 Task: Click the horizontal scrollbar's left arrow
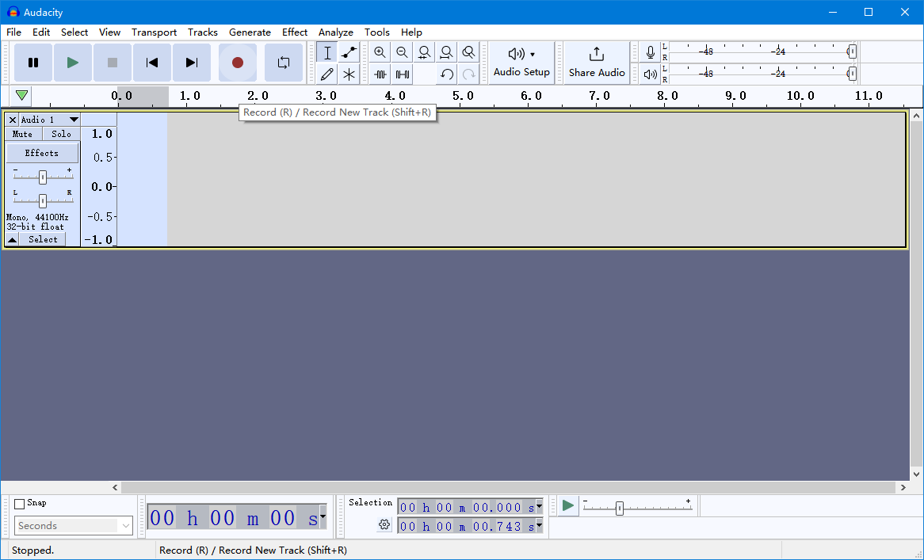(x=115, y=488)
